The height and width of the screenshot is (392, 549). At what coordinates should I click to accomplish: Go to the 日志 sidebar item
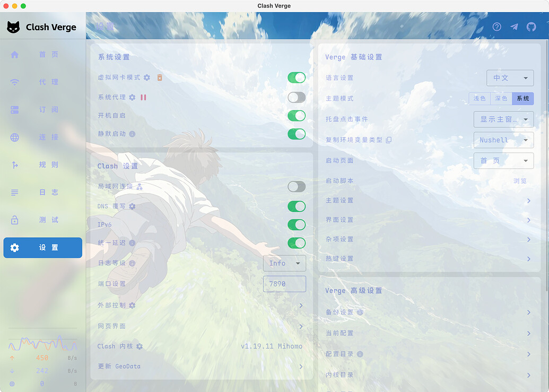pos(43,193)
